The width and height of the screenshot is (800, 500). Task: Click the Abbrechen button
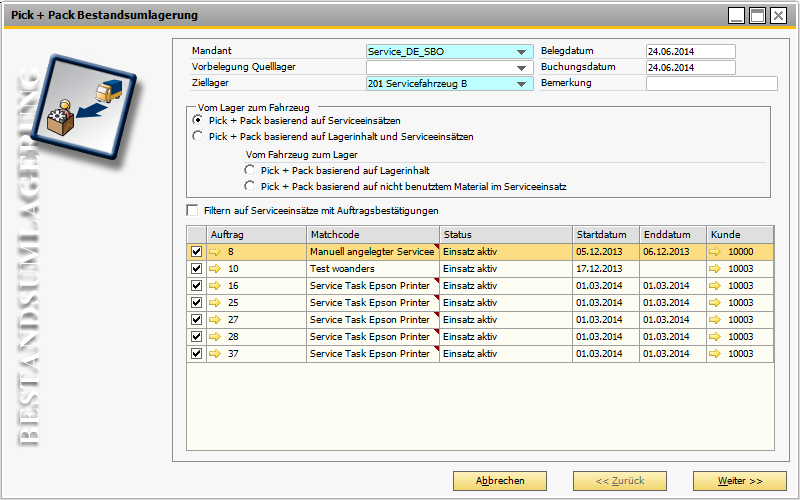coord(500,481)
